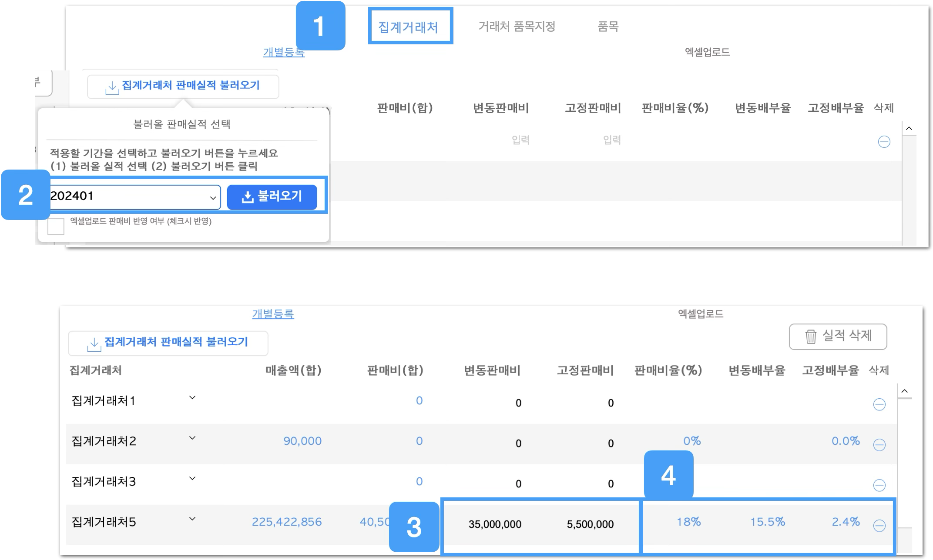Click delete icon for 집계거래처2 row

click(879, 445)
